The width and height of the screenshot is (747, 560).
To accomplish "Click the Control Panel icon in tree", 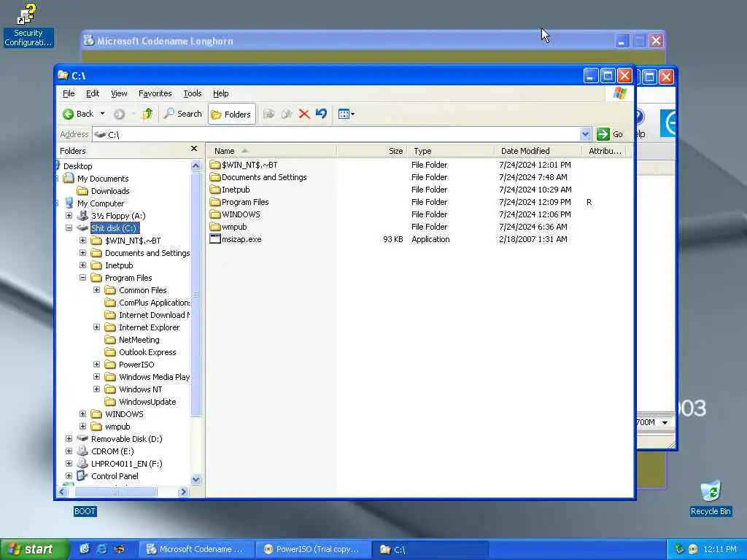I will tap(83, 475).
